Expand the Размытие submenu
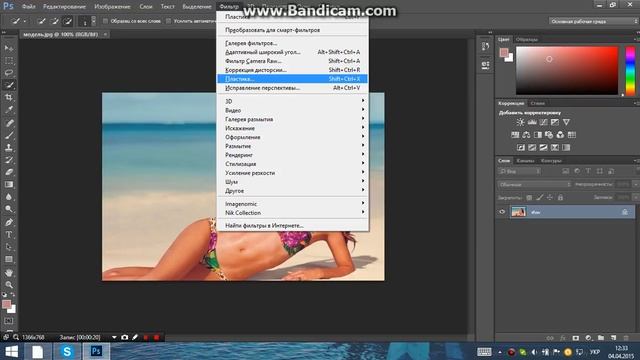Viewport: 640px width, 360px height. point(293,146)
